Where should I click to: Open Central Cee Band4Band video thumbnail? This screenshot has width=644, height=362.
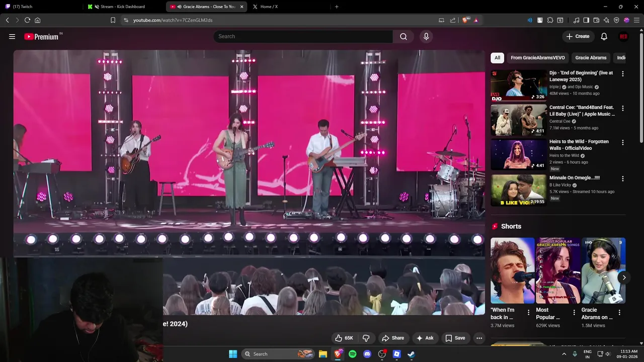click(x=518, y=120)
